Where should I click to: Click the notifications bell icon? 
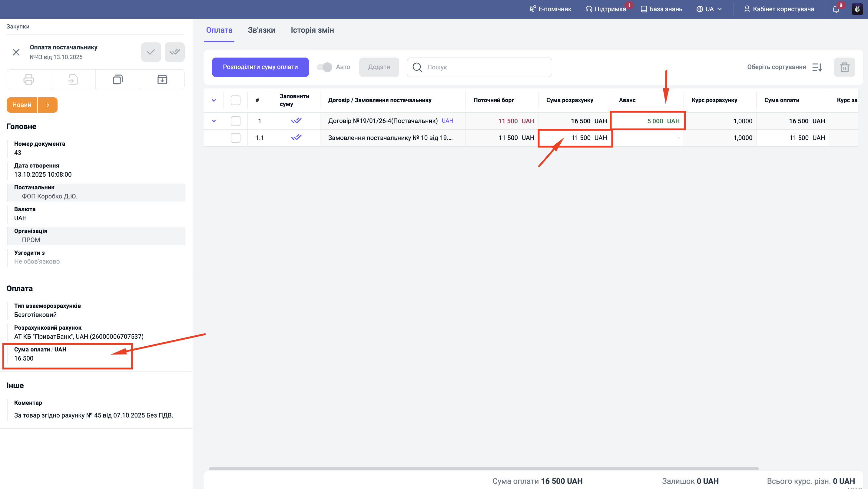tap(836, 9)
